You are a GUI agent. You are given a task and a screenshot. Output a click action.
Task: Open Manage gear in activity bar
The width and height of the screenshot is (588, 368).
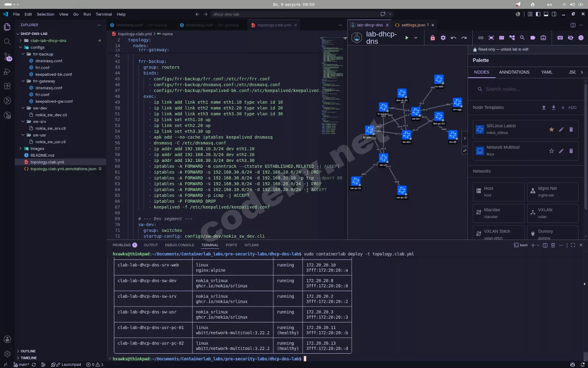tap(7, 354)
